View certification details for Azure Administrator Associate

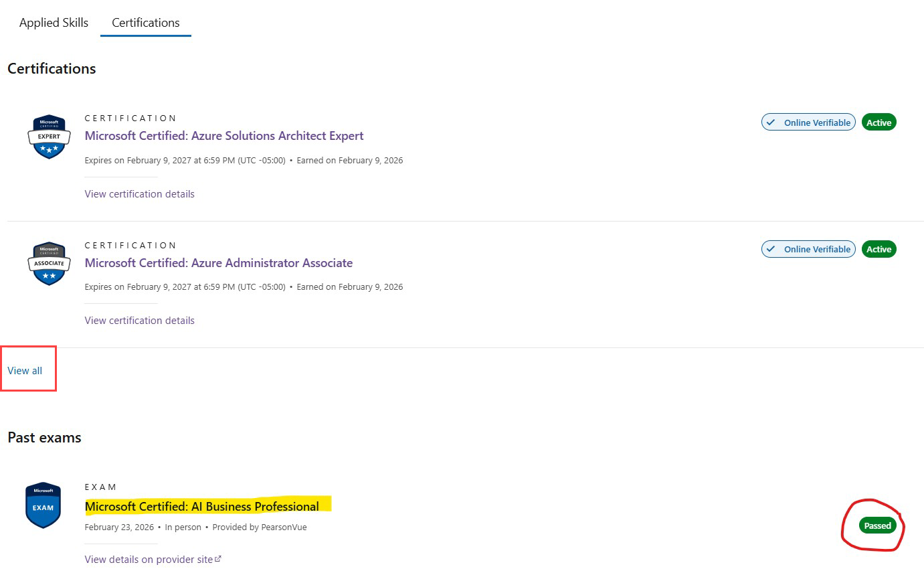tap(140, 321)
